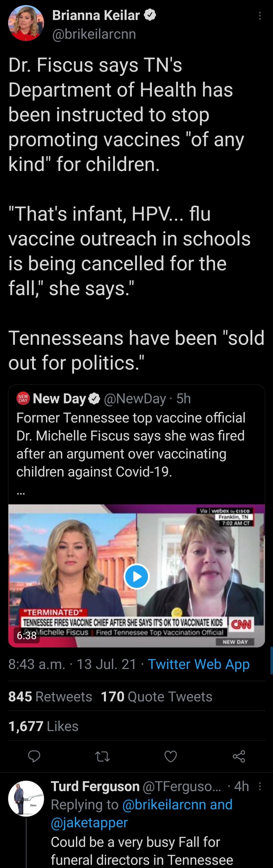Play the embedded CNN video
The height and width of the screenshot is (868, 273).
136,576
